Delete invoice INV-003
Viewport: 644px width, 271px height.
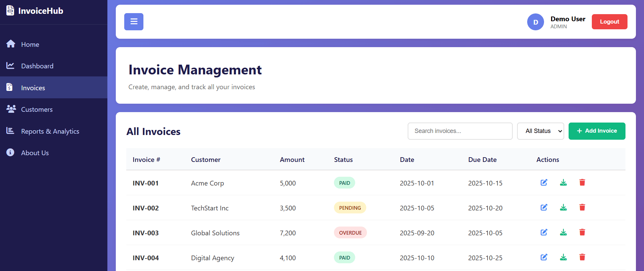coord(582,232)
